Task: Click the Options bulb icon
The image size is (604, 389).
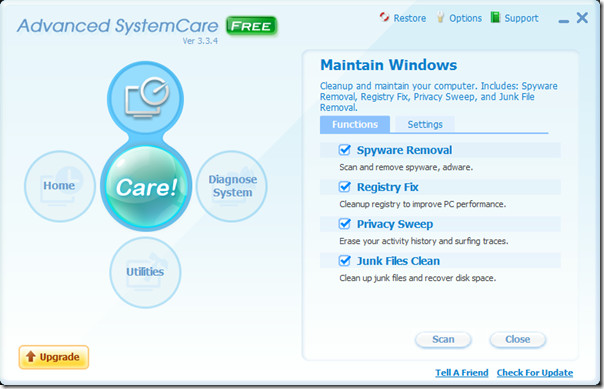Action: (440, 17)
